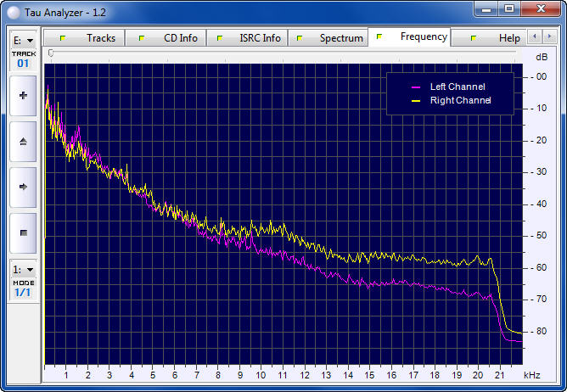Click the kHz axis label
Image resolution: width=567 pixels, height=392 pixels.
tap(532, 375)
